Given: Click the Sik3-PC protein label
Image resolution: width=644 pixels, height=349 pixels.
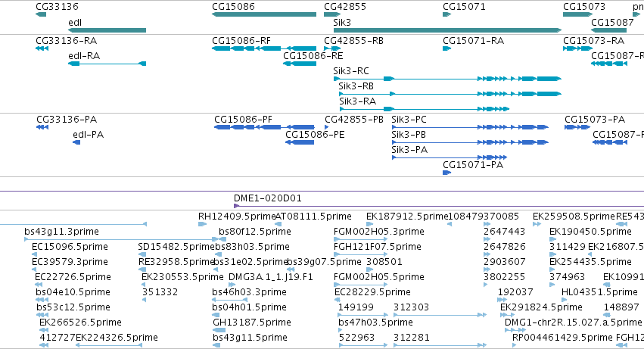Looking at the screenshot, I should [409, 120].
